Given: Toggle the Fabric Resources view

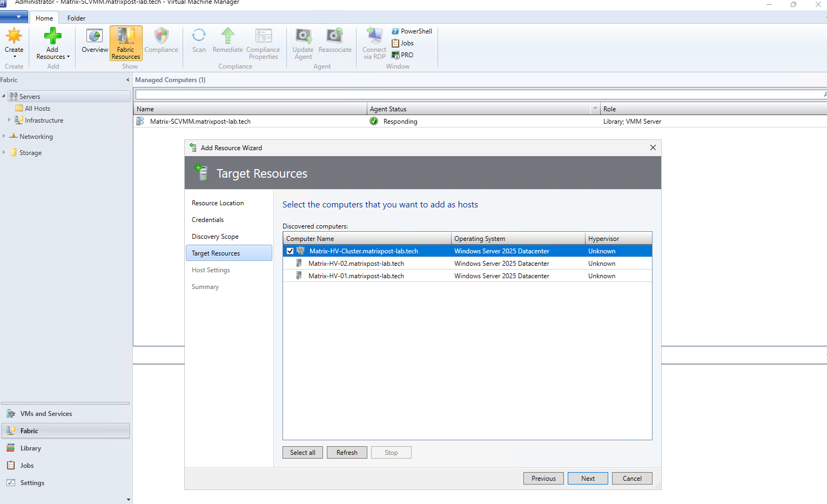Looking at the screenshot, I should tap(126, 43).
